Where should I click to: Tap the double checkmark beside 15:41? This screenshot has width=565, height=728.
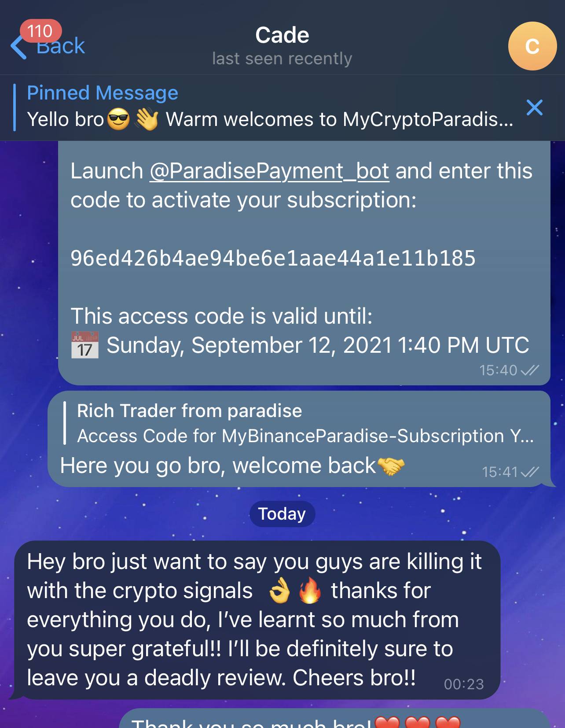click(529, 472)
